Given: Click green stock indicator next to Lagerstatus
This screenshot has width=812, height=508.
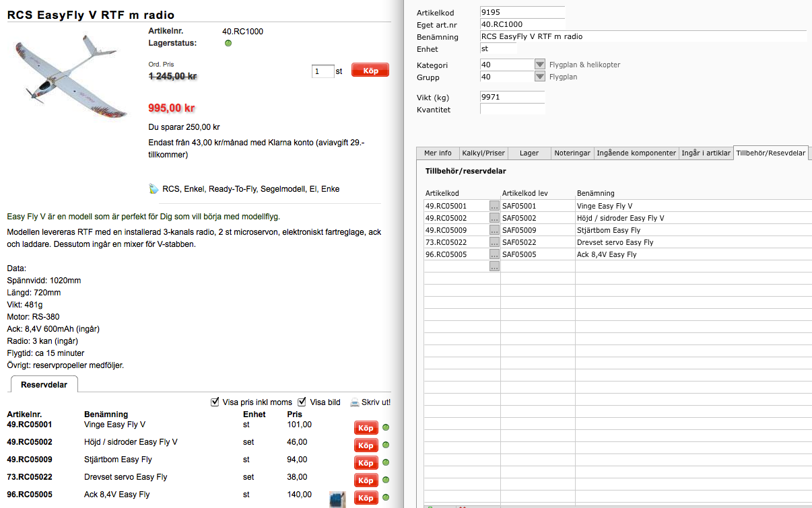Looking at the screenshot, I should point(228,43).
